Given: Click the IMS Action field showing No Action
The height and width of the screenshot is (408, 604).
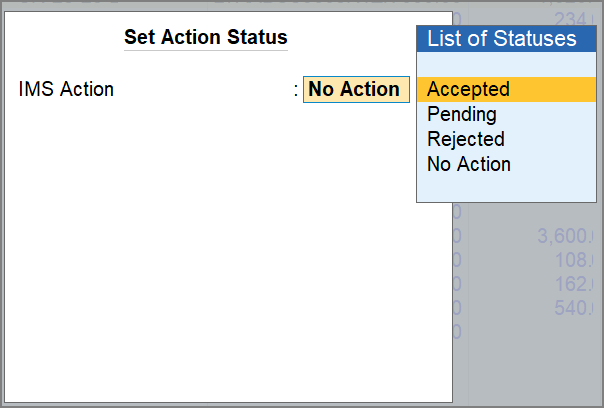Looking at the screenshot, I should pyautogui.click(x=356, y=89).
